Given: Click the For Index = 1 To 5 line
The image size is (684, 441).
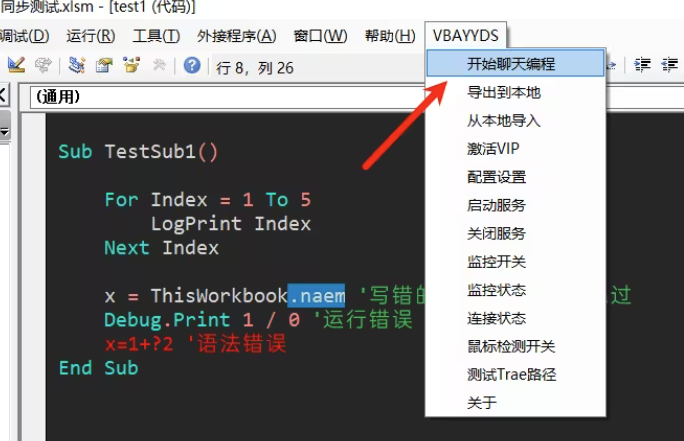Looking at the screenshot, I should coord(208,200).
